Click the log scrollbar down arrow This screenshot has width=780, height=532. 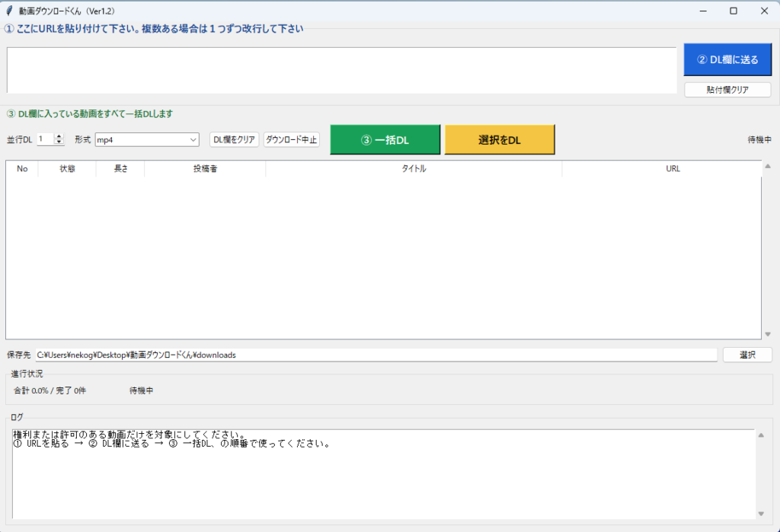coord(761,514)
